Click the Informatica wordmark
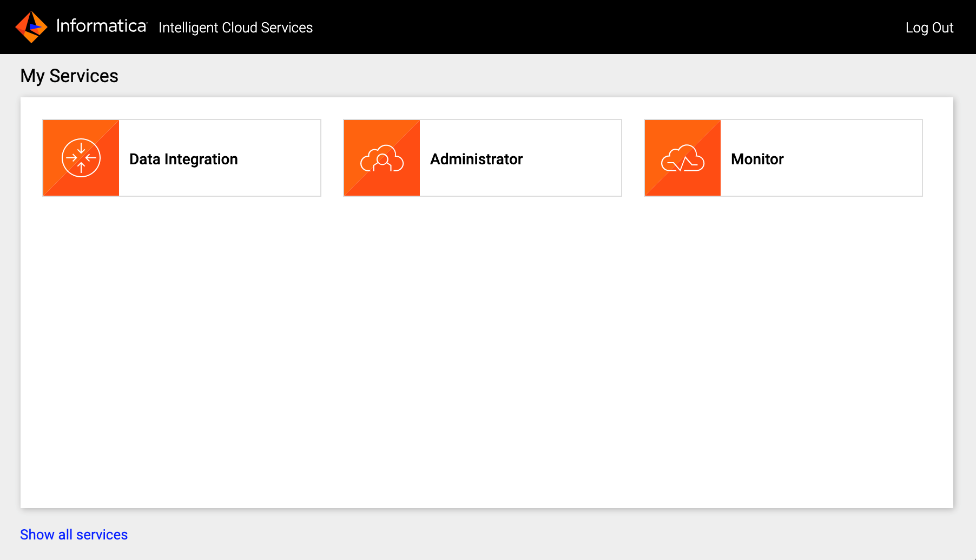 point(102,26)
